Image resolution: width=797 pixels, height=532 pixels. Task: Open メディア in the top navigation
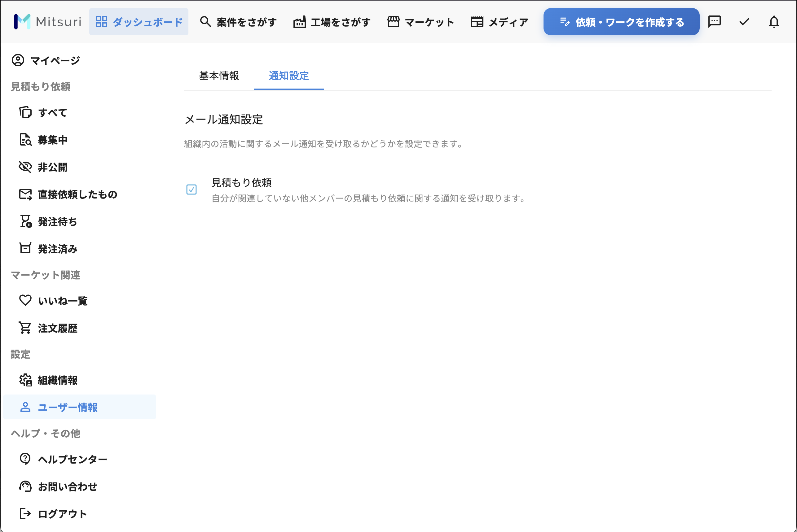(x=500, y=22)
